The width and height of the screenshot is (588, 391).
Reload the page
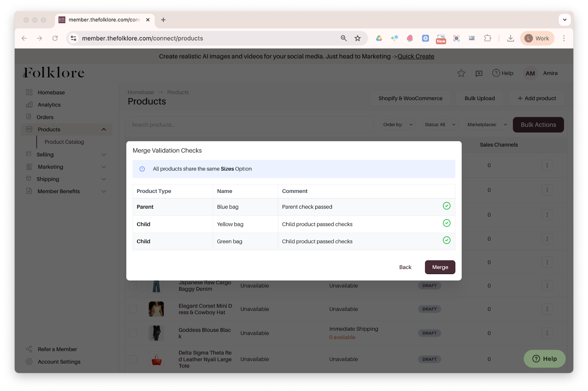point(55,38)
